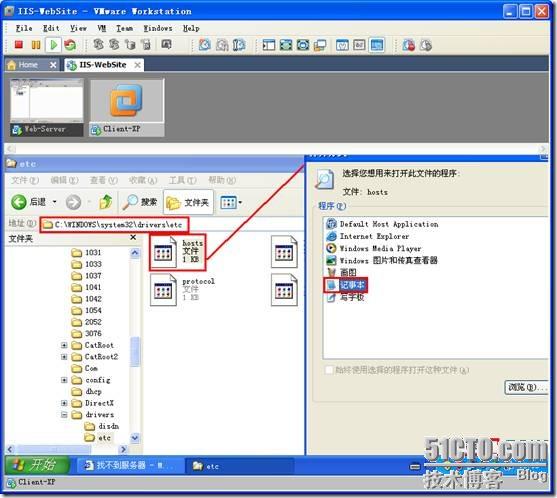Click the Snapshot Manager toolbar icon
Viewport: 557px width, 498px height.
point(239,45)
